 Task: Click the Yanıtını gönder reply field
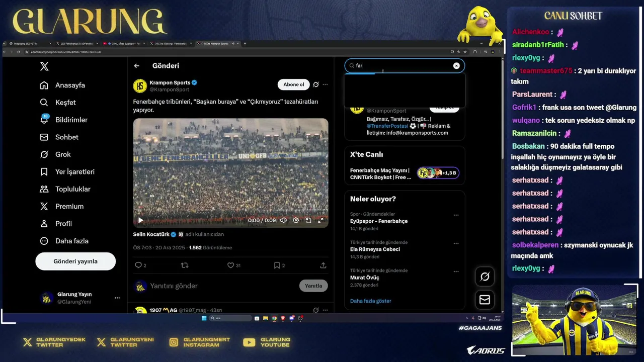(x=221, y=286)
